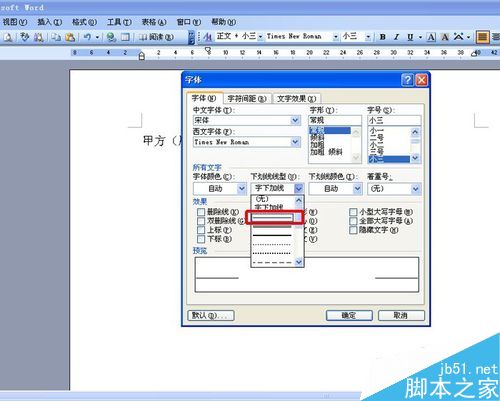Click the help question mark in 字体 dialog

tap(407, 80)
